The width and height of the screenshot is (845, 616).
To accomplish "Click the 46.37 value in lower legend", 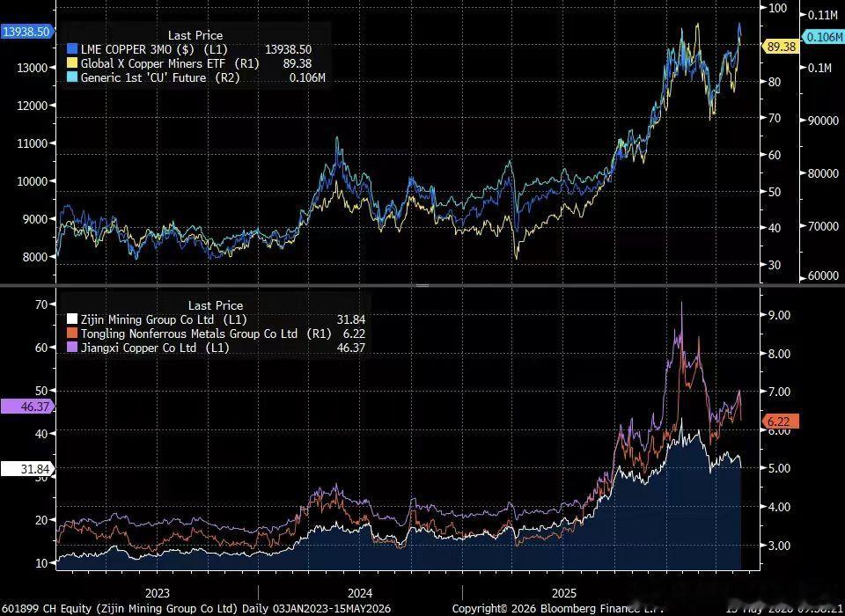I will tap(350, 348).
